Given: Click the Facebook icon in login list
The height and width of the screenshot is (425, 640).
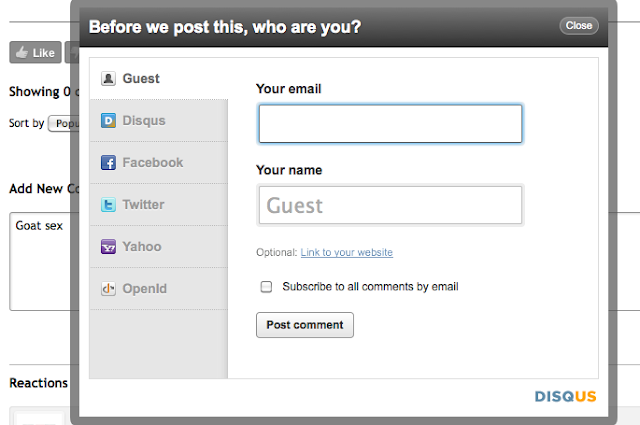Looking at the screenshot, I should 109,163.
